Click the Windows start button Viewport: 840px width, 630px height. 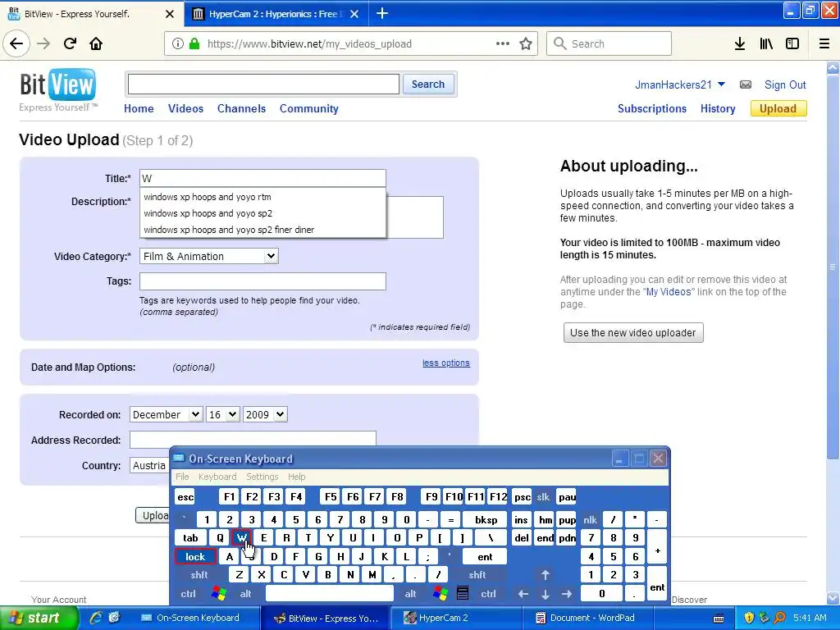[x=38, y=618]
